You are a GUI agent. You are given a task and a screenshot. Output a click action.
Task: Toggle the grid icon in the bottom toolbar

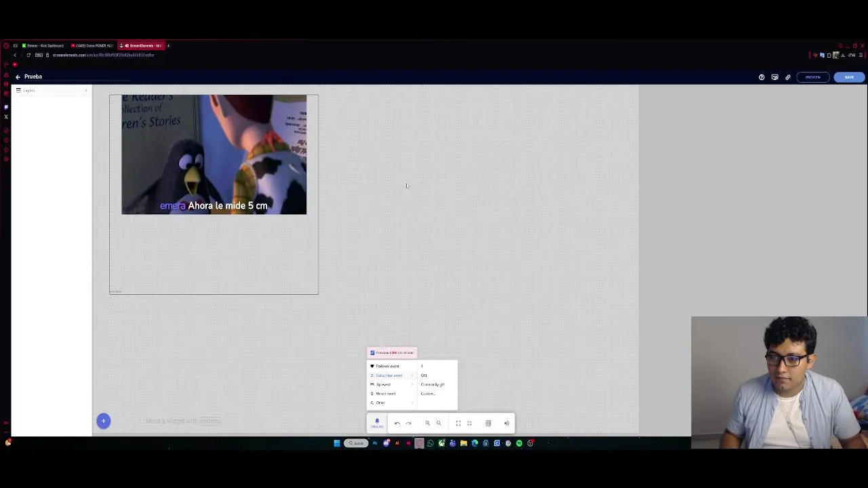[488, 423]
